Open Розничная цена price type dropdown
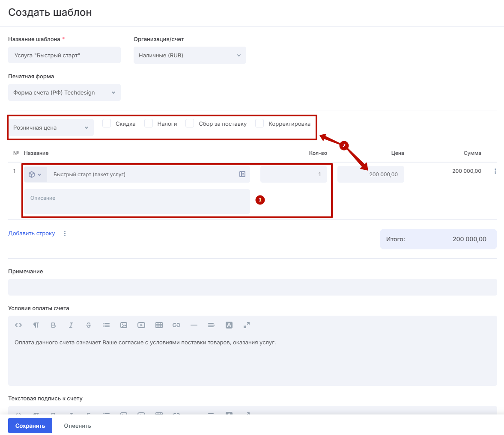Screen dimensions: 504x435 (x=51, y=127)
